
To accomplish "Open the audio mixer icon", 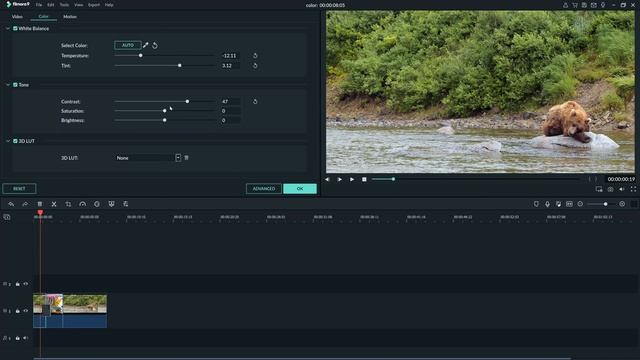I will pos(558,204).
